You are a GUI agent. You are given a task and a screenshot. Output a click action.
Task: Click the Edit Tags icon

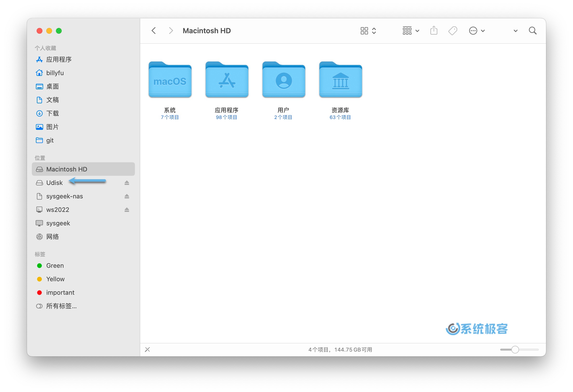[x=453, y=31]
